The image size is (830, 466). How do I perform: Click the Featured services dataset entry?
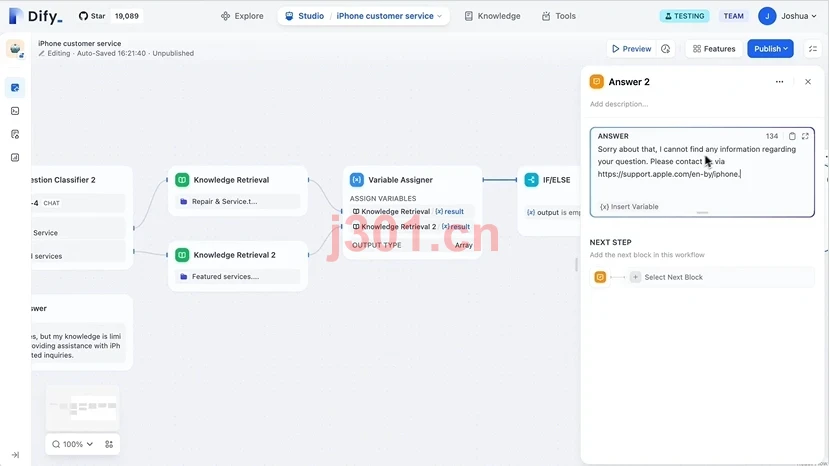click(238, 276)
